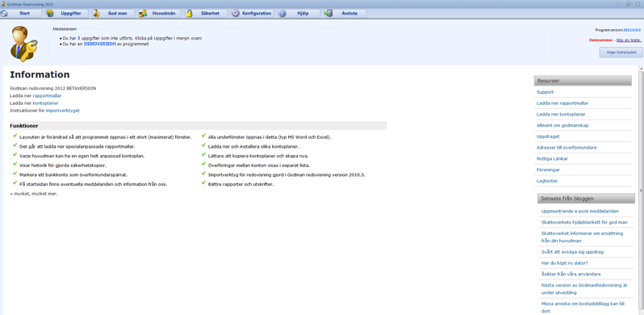Follow the Köp en licens link
The image size is (644, 315).
click(x=629, y=40)
